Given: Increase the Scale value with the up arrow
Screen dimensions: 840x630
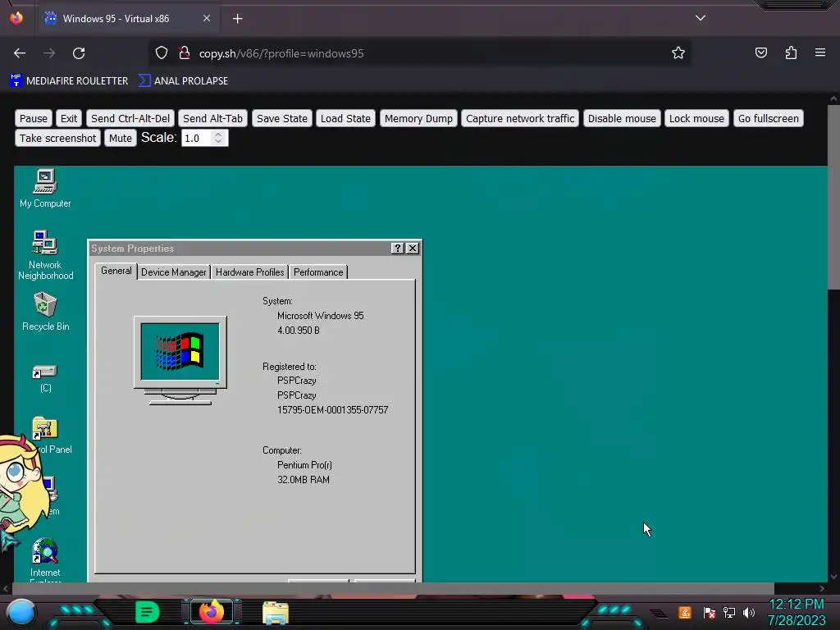Looking at the screenshot, I should click(x=218, y=135).
